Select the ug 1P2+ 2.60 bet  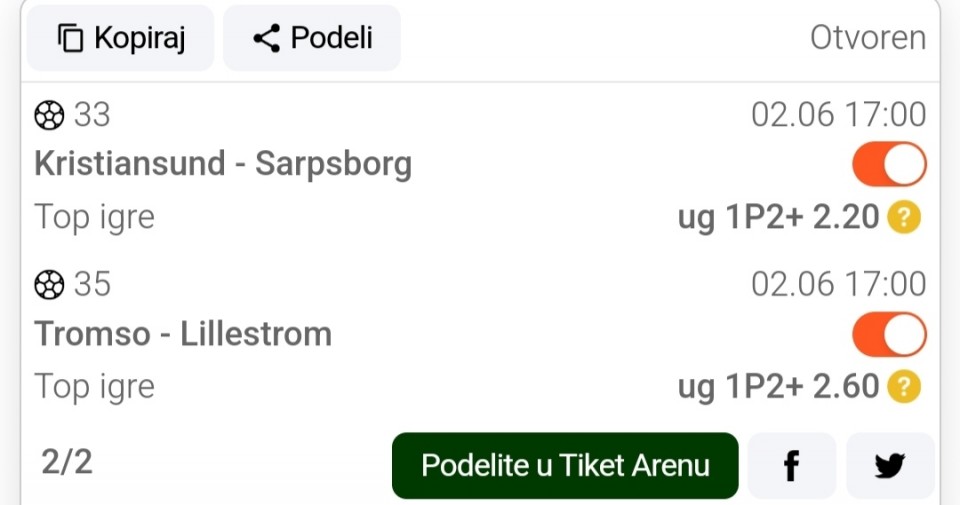778,387
